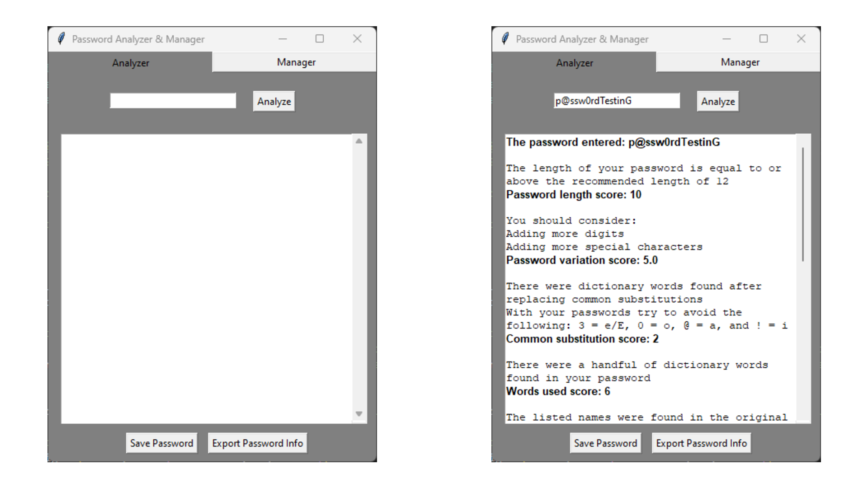868x488 pixels.
Task: Select Analyzer tab in right window
Action: (x=574, y=62)
